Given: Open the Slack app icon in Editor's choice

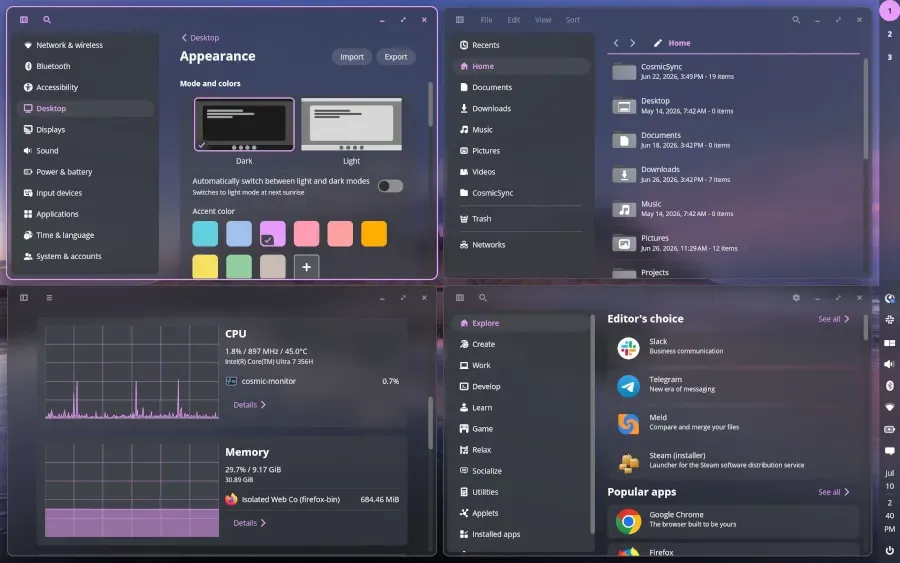Looking at the screenshot, I should (x=629, y=348).
